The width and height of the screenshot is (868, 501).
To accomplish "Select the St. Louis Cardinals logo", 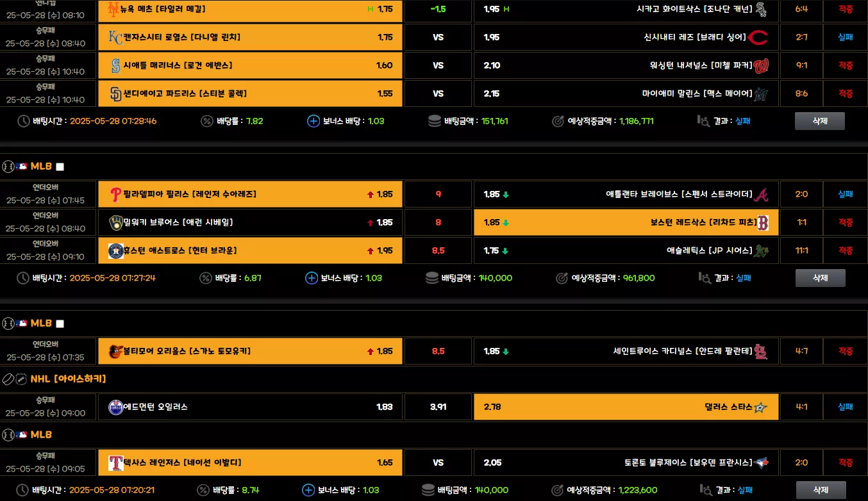I will coord(761,351).
